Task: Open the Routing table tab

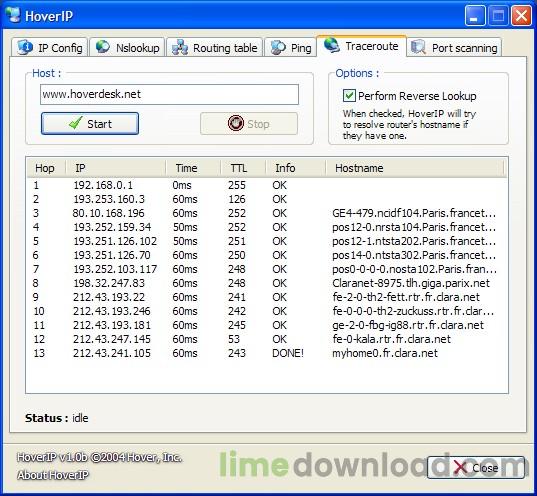Action: click(215, 47)
